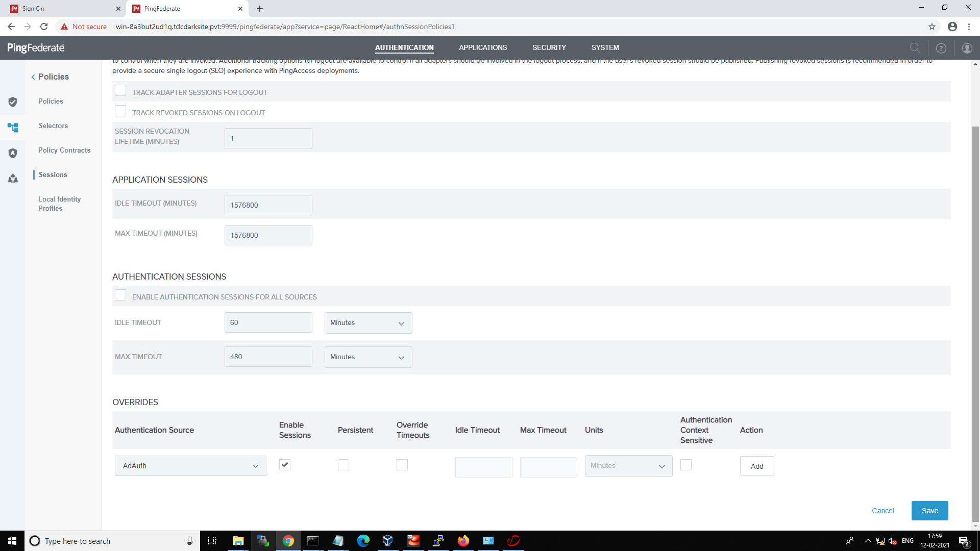Select the policy tree sidebar icon

click(x=13, y=128)
